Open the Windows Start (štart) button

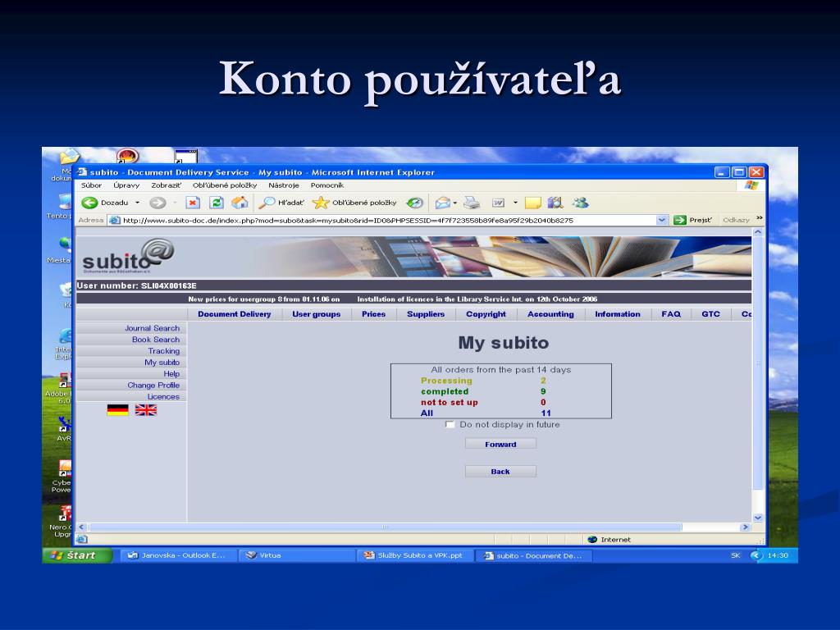pyautogui.click(x=78, y=555)
